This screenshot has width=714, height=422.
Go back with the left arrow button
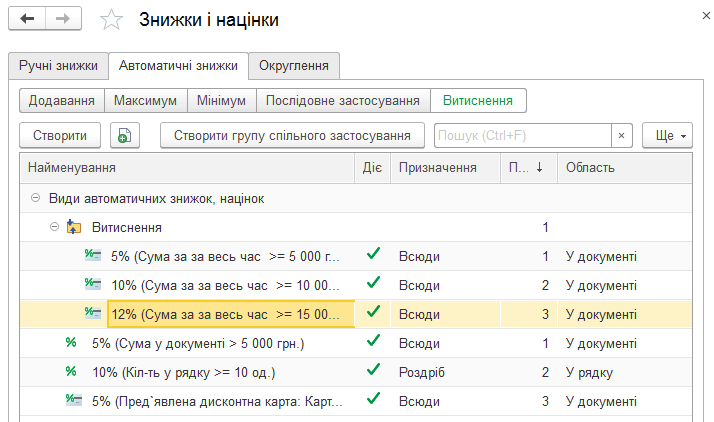tap(27, 19)
